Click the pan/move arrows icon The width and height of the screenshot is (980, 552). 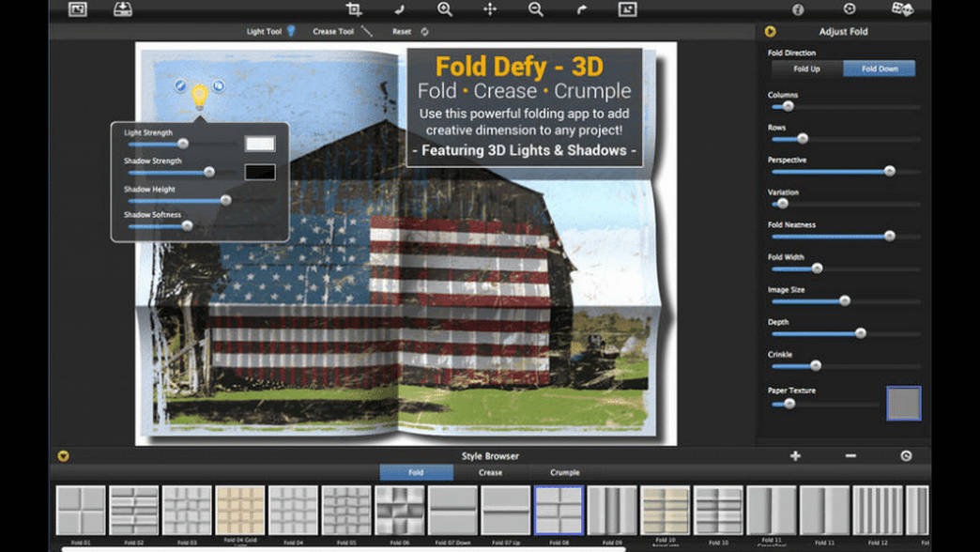(x=490, y=8)
